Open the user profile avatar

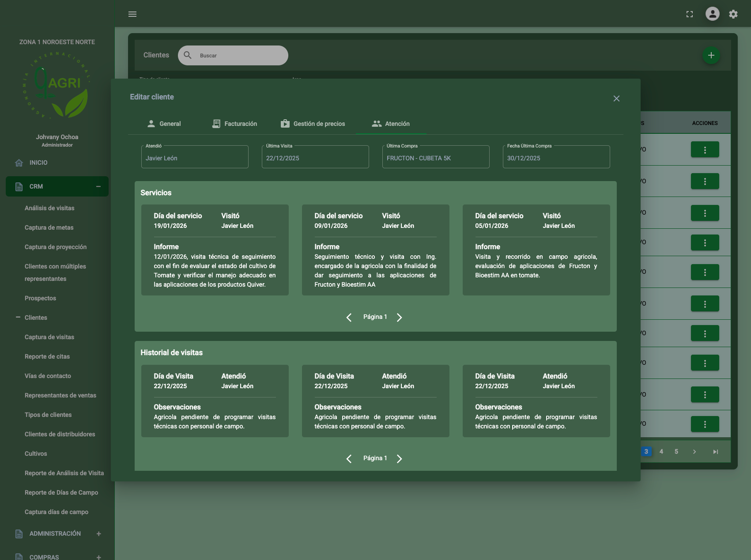point(712,14)
